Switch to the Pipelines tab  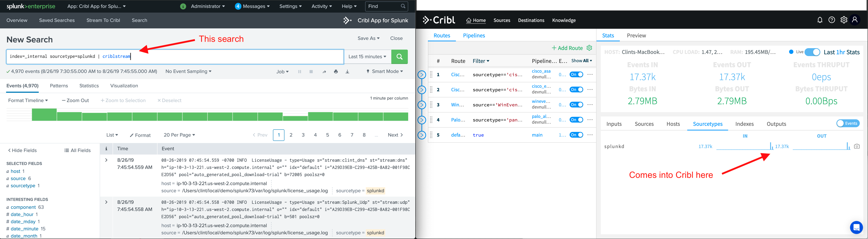click(474, 35)
